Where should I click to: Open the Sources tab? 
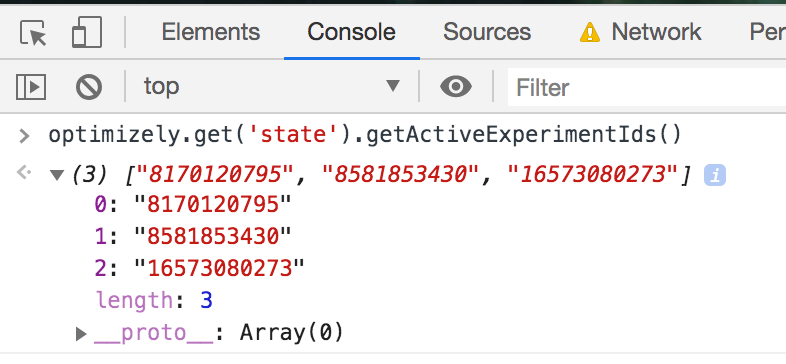[x=487, y=32]
